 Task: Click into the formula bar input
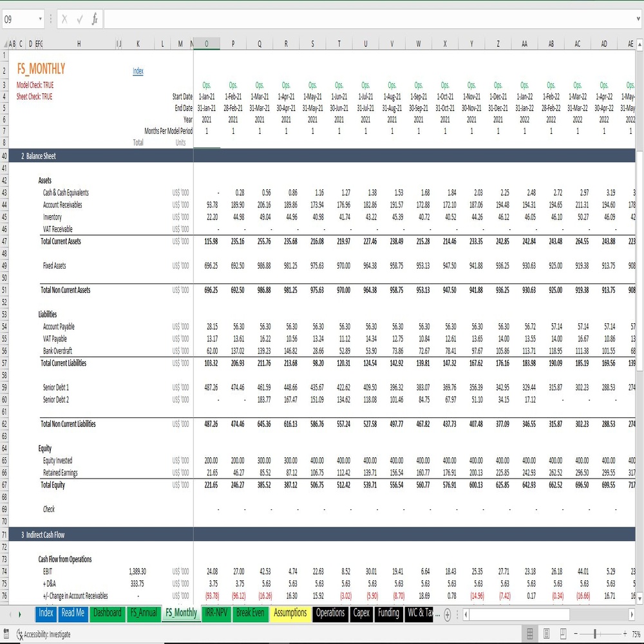[370, 19]
